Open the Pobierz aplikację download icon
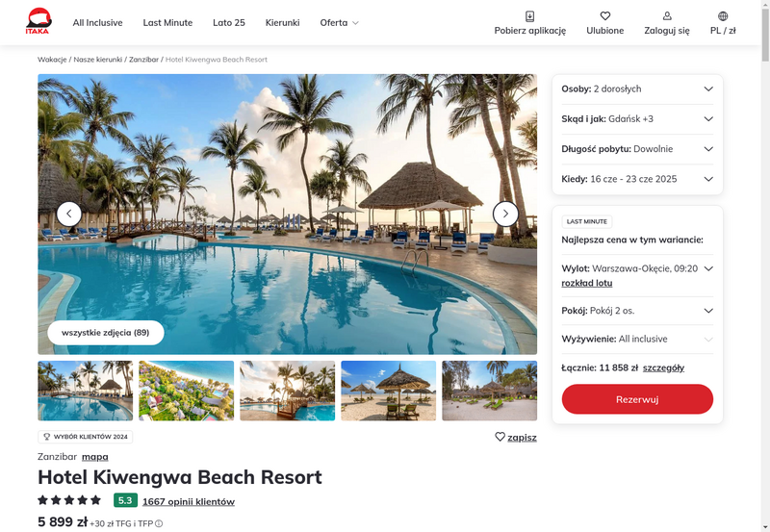The height and width of the screenshot is (532, 770). tap(530, 16)
